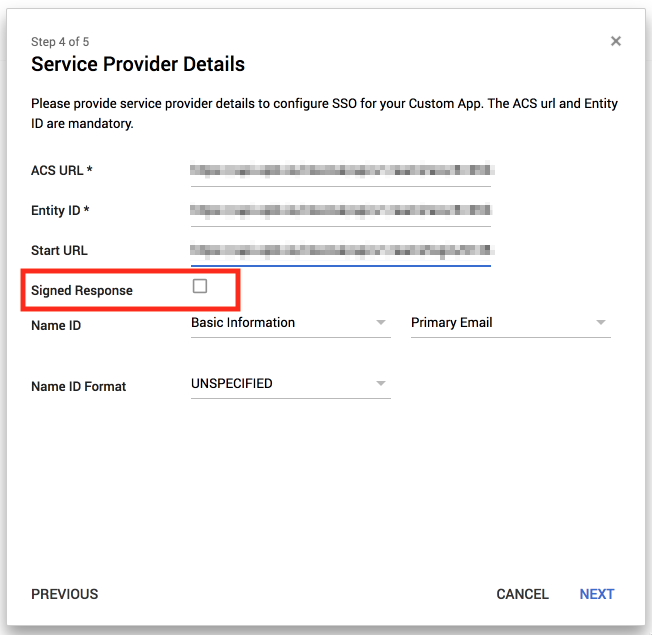Click the Step 4 of 5 indicator
The height and width of the screenshot is (635, 652).
60,42
